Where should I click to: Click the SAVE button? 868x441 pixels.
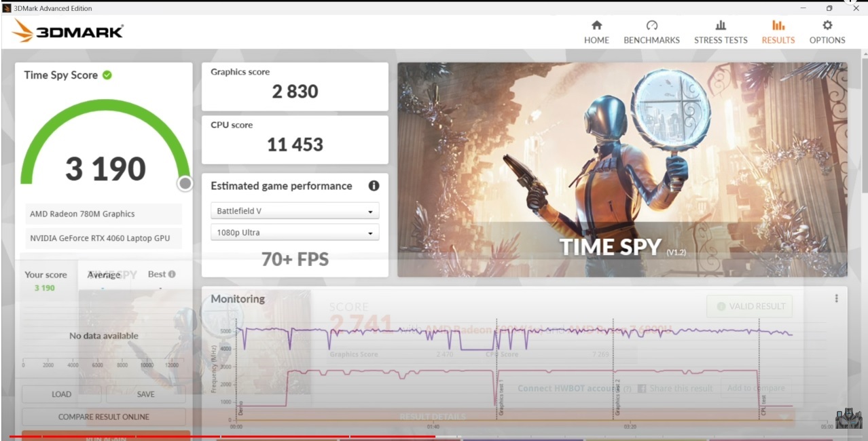[146, 394]
